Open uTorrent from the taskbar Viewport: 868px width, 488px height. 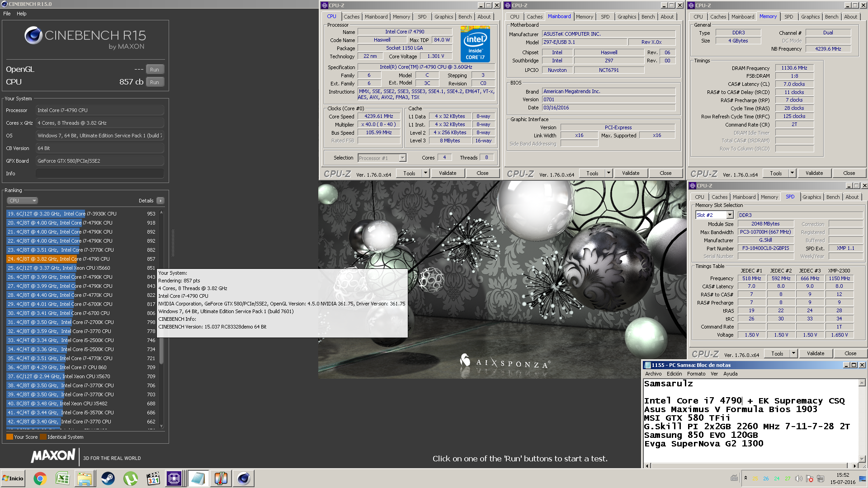coord(130,479)
